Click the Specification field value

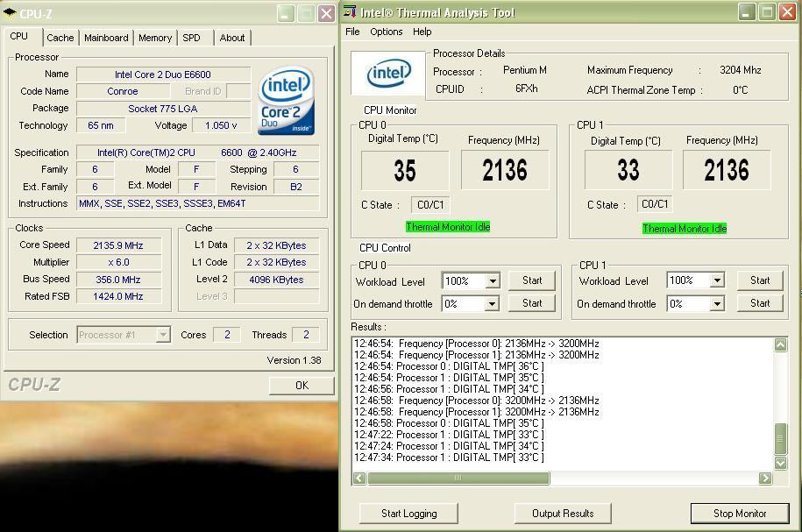pos(198,153)
